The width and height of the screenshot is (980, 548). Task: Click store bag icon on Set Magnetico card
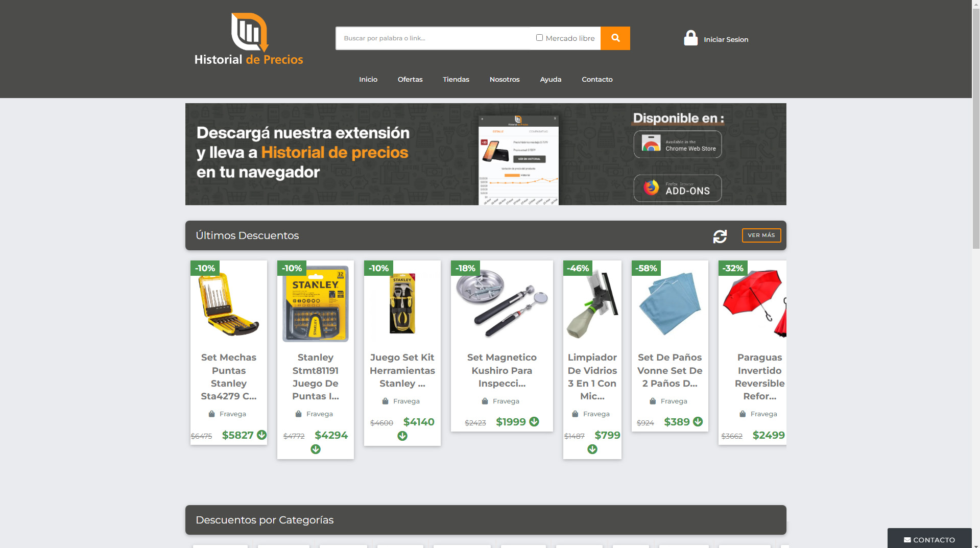pyautogui.click(x=485, y=401)
